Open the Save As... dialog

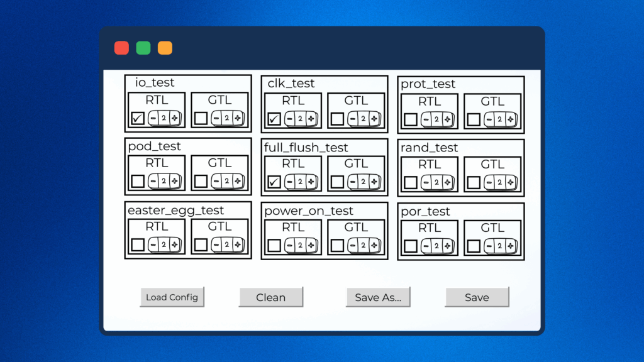[x=378, y=297]
